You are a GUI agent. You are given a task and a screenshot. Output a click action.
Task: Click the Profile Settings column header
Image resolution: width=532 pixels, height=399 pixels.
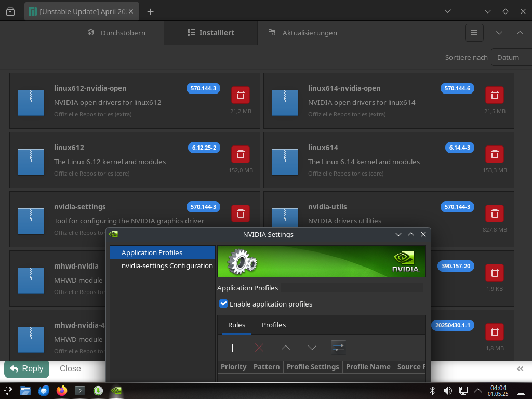[313, 367]
